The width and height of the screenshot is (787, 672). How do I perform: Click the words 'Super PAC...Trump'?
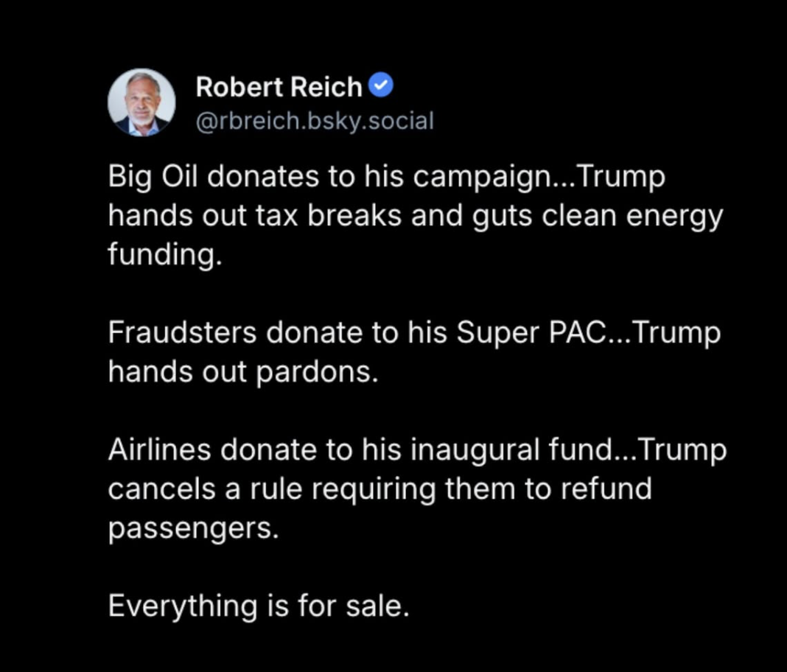pos(588,333)
